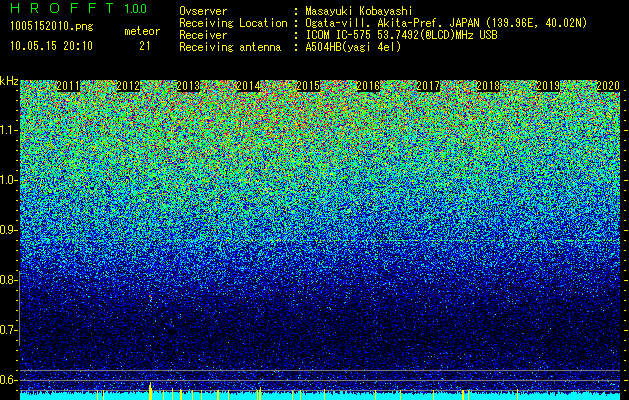Click the timestamp 10.05.15 20:10
629x400 pixels.
coord(51,46)
